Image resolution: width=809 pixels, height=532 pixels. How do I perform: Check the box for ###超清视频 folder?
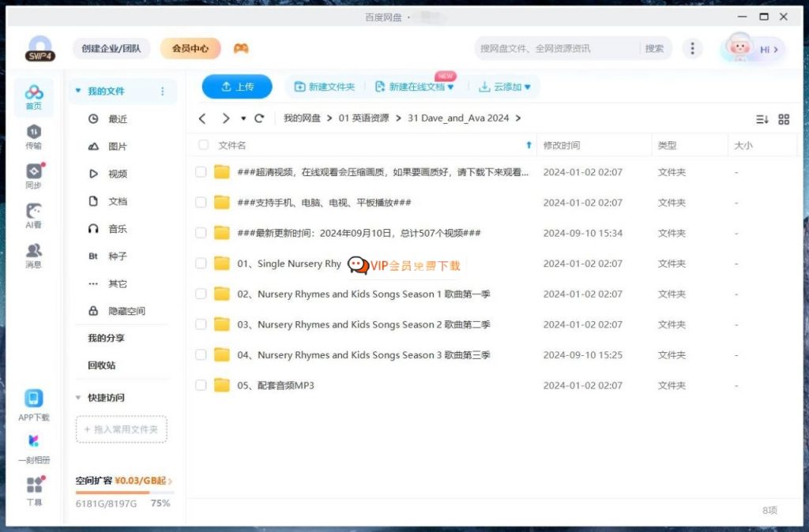[x=201, y=171]
